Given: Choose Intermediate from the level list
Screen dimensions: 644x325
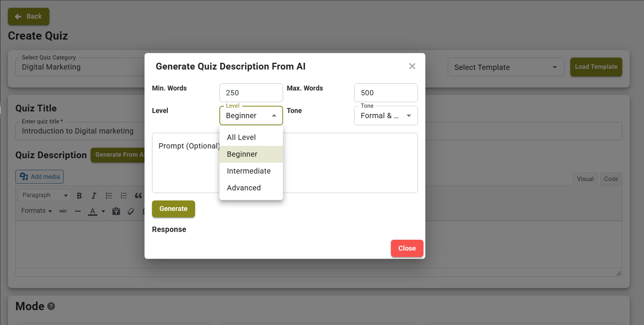Looking at the screenshot, I should [249, 171].
